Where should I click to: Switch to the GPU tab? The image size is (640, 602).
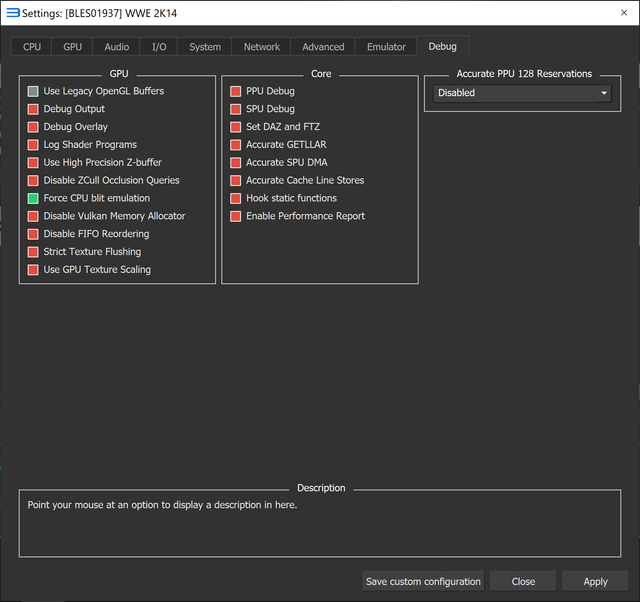click(x=72, y=47)
